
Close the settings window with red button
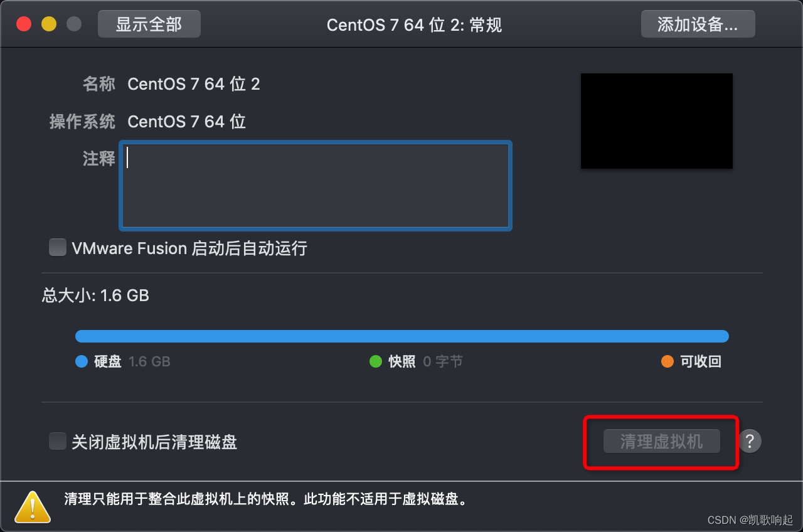click(x=24, y=24)
